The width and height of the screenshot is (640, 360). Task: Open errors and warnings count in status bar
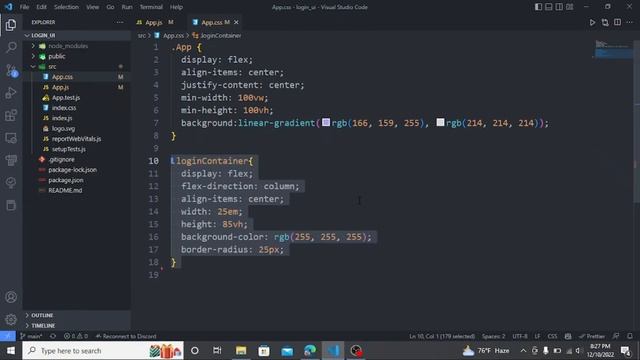pos(76,336)
